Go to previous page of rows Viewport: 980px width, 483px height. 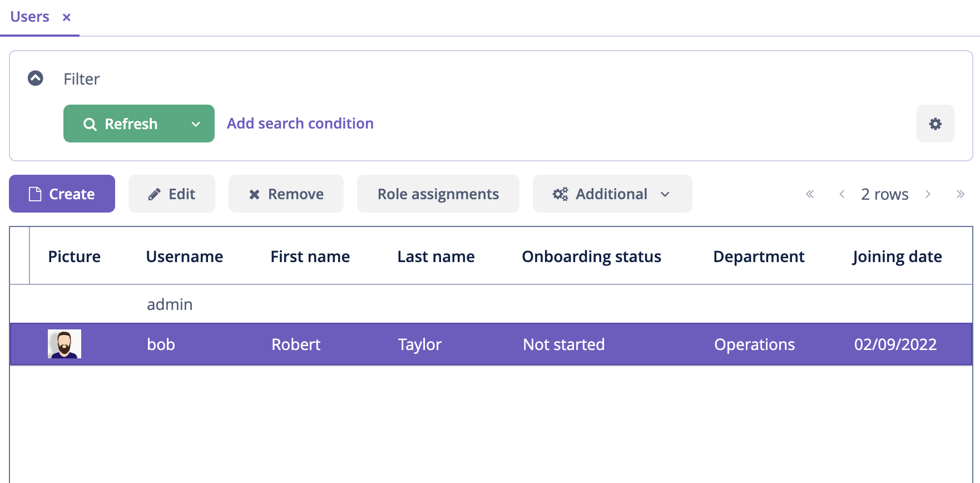[842, 194]
